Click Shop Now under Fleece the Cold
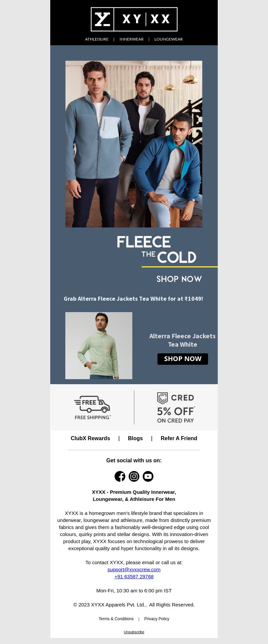Screen dimensions: 268x644 (179, 279)
